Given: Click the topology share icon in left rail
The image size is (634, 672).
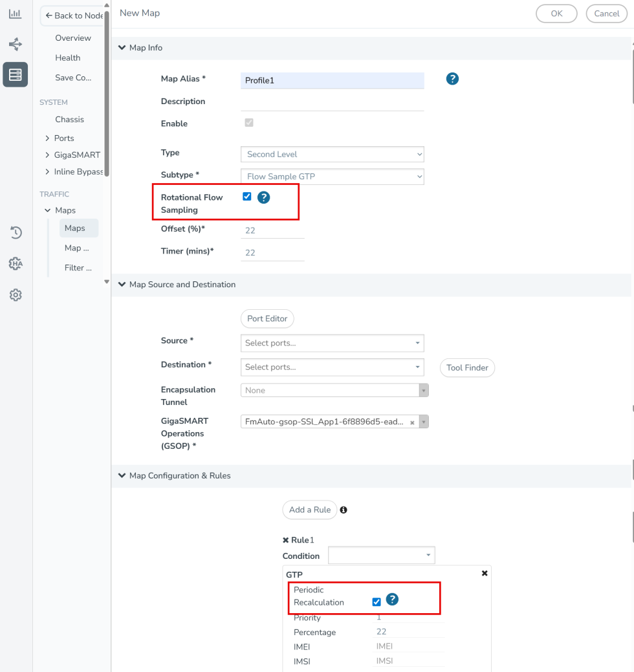Looking at the screenshot, I should (x=15, y=44).
